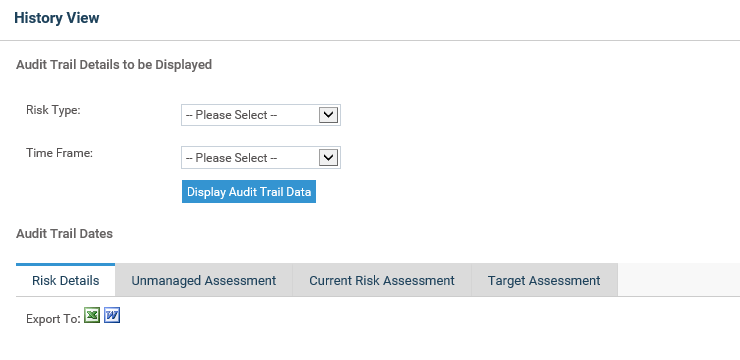
Task: Go to Current Risk Assessment tab
Action: pyautogui.click(x=382, y=280)
